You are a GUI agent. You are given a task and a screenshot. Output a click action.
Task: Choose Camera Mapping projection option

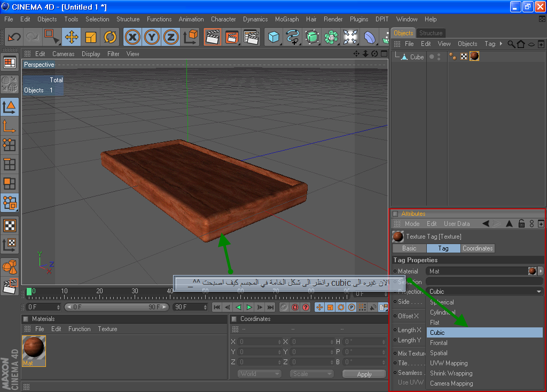[484, 383]
